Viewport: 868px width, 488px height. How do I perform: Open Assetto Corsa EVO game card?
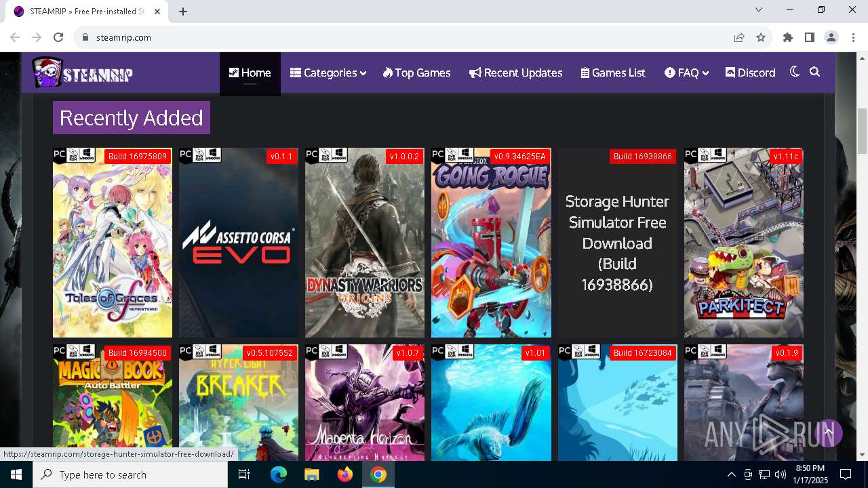tap(239, 243)
